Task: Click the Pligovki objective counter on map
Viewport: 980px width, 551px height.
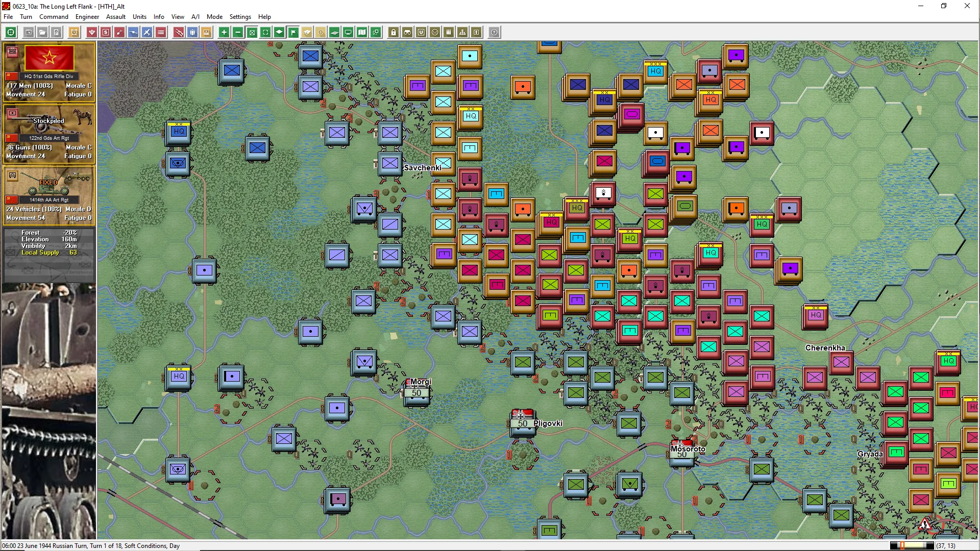Action: (x=523, y=423)
